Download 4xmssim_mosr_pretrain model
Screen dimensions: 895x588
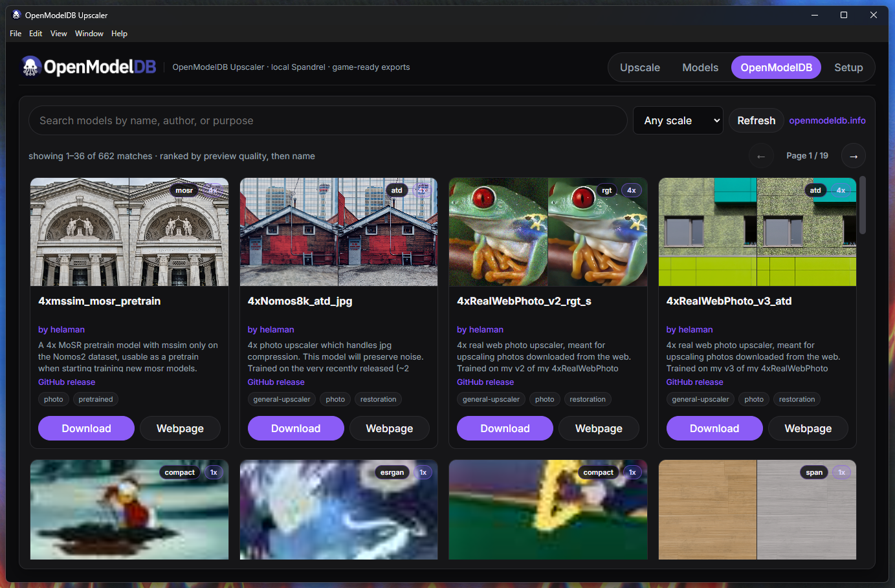point(86,428)
